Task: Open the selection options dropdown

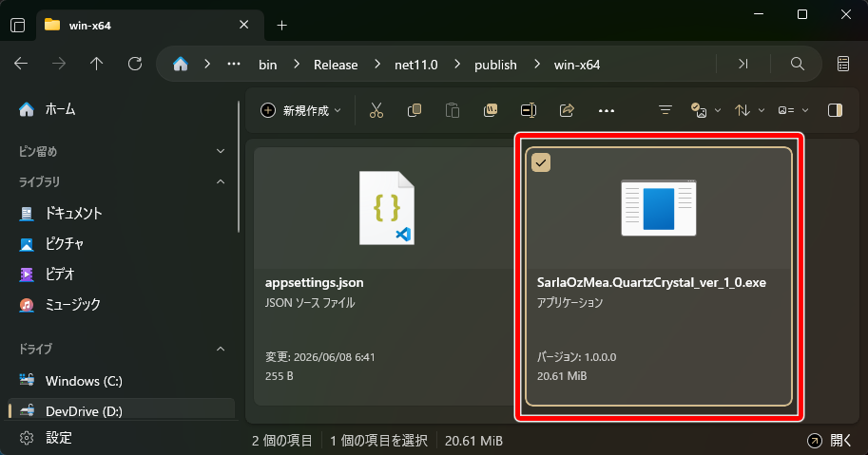Action: 705,110
